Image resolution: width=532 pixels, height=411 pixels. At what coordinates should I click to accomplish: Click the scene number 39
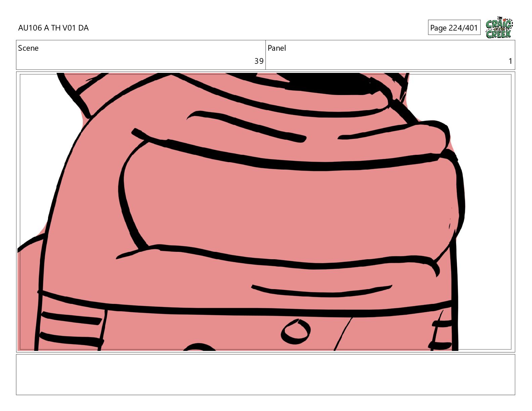coord(259,61)
